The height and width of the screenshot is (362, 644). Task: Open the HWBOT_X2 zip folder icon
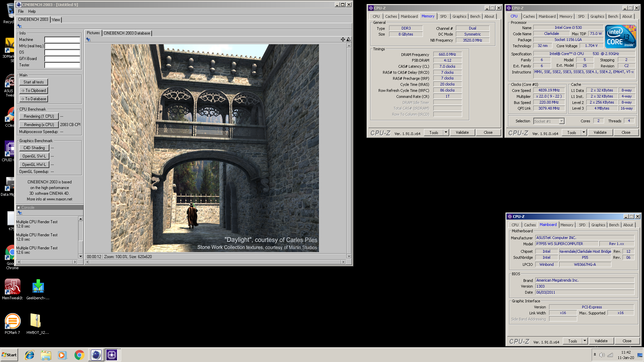pyautogui.click(x=38, y=324)
